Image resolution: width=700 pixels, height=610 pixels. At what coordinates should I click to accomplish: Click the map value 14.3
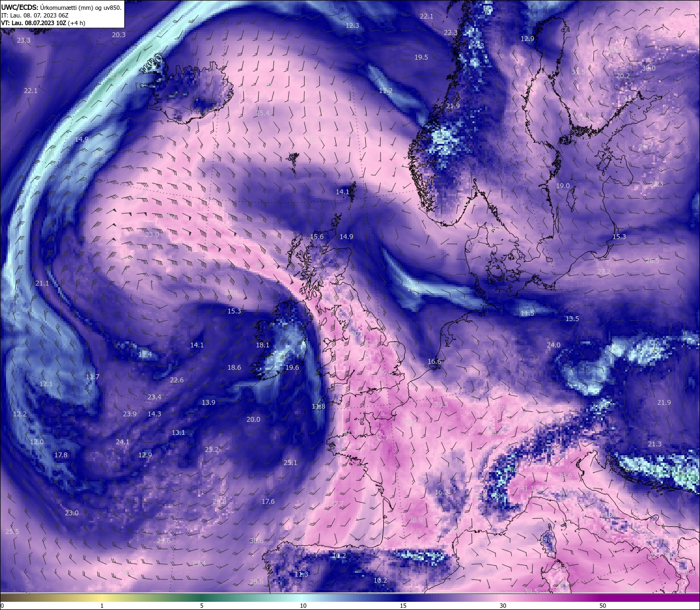154,414
